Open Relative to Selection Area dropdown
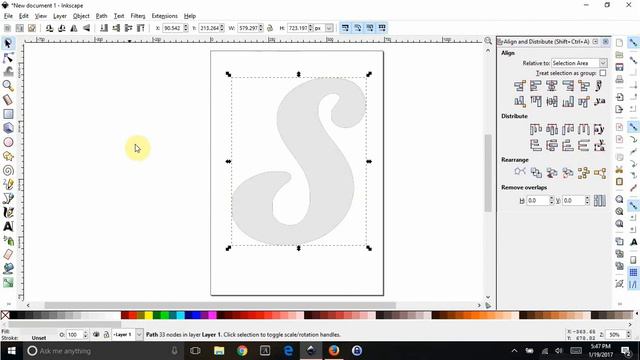The height and width of the screenshot is (360, 640). [x=579, y=63]
